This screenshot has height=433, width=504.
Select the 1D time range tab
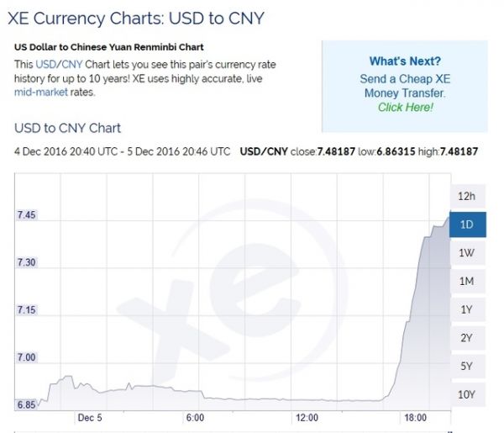click(x=466, y=224)
